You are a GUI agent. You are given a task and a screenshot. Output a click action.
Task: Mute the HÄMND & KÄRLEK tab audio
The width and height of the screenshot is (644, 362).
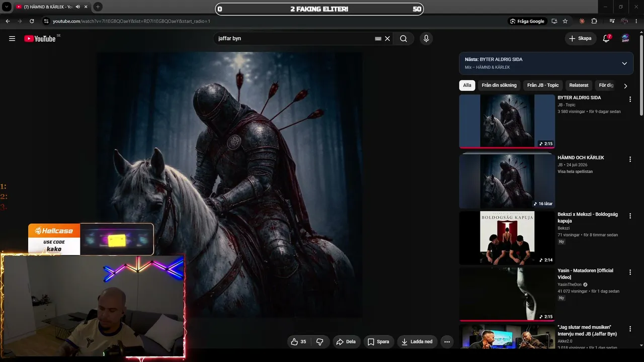click(x=77, y=7)
